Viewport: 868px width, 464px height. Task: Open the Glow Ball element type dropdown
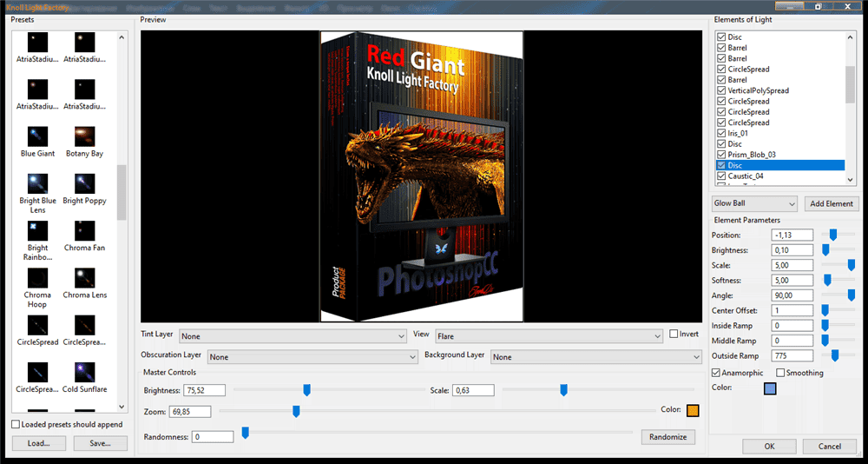tap(754, 203)
